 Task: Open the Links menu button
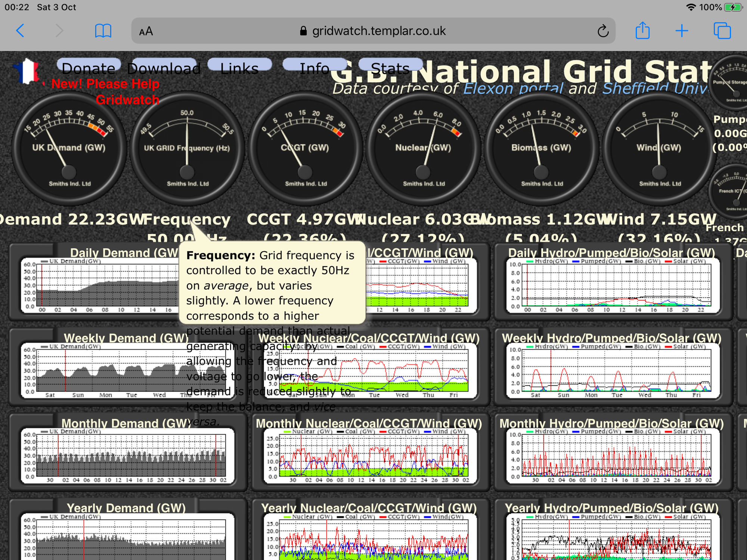[x=239, y=66]
